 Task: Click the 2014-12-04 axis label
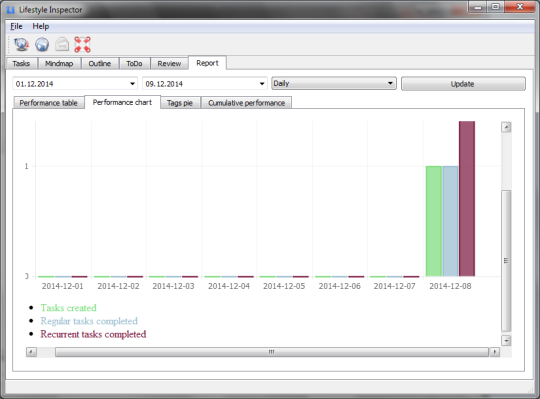229,286
